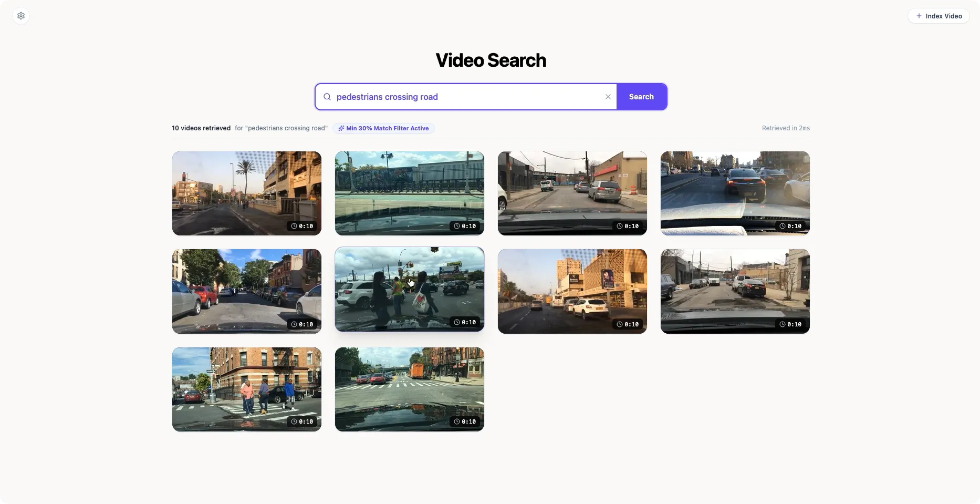Open settings via the gear icon
Viewport: 980px width, 504px height.
(21, 16)
